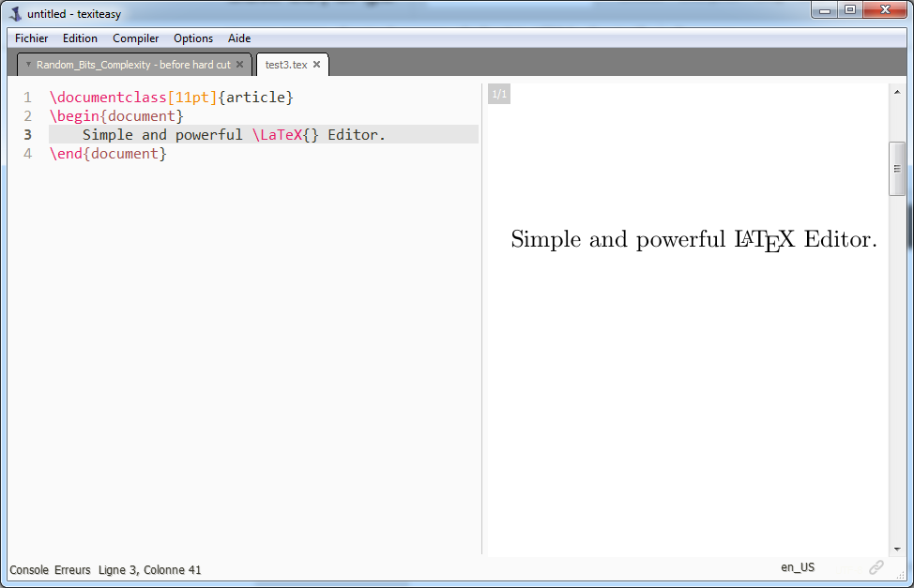Open the Fichier menu
The width and height of the screenshot is (914, 588).
[x=31, y=38]
